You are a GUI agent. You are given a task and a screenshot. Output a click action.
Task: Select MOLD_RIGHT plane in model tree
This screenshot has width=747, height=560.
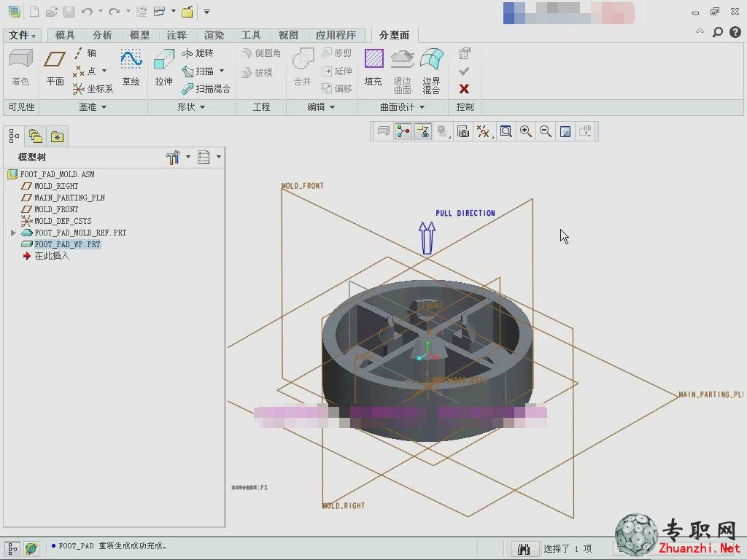point(56,186)
